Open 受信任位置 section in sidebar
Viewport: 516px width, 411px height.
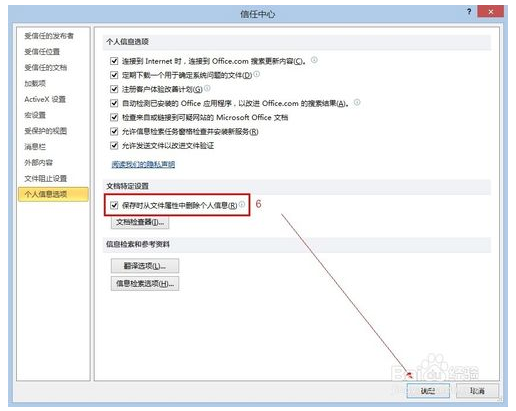tap(42, 52)
